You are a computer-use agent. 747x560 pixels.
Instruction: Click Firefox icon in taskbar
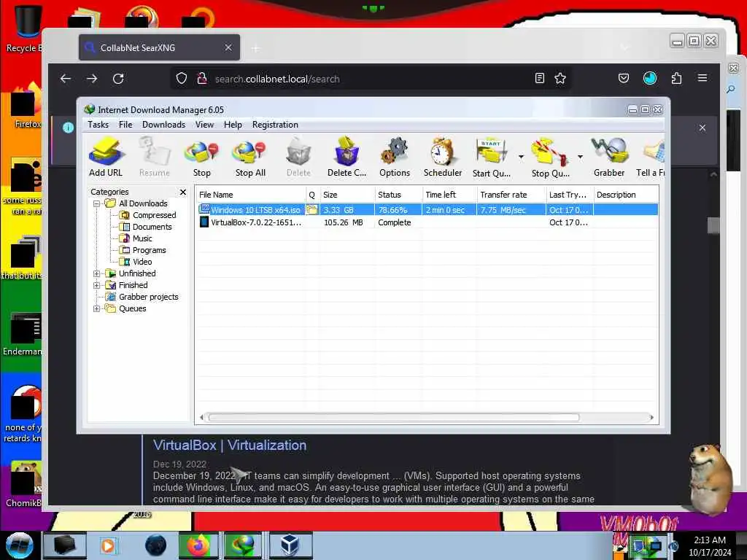[198, 545]
